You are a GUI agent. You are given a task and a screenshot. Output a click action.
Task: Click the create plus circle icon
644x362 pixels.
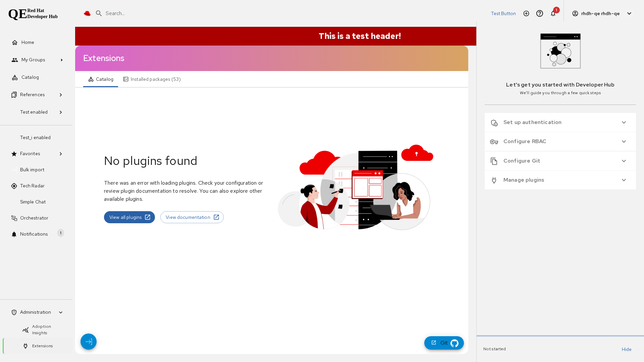click(526, 13)
